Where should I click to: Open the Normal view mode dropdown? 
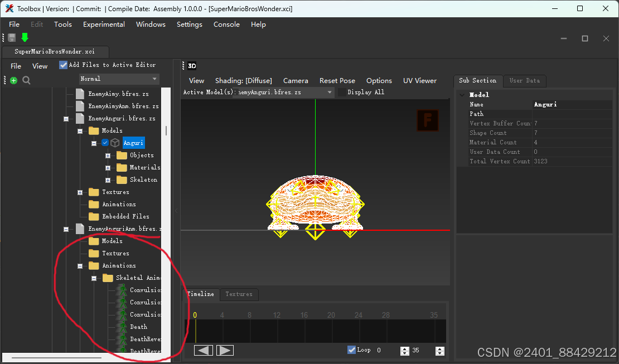pyautogui.click(x=119, y=79)
